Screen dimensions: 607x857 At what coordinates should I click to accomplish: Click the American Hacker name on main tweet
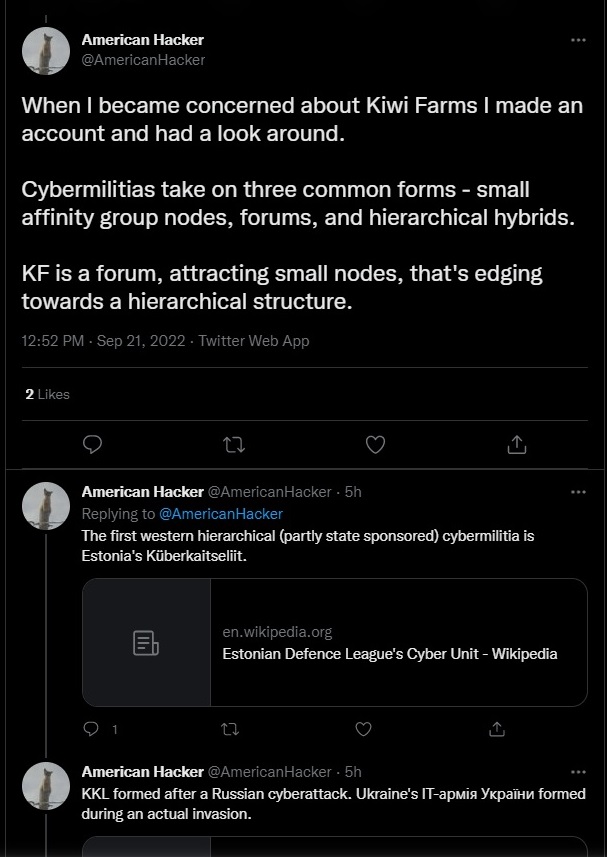[142, 40]
